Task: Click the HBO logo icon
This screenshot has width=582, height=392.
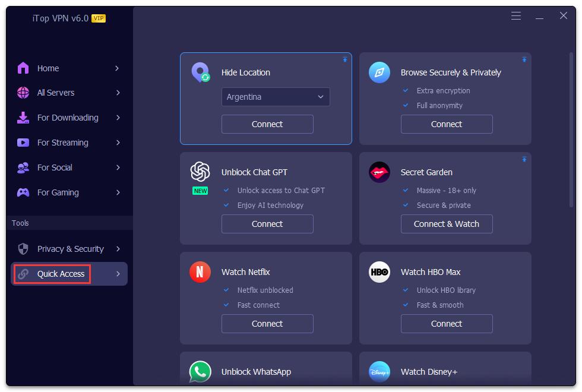Action: [379, 272]
